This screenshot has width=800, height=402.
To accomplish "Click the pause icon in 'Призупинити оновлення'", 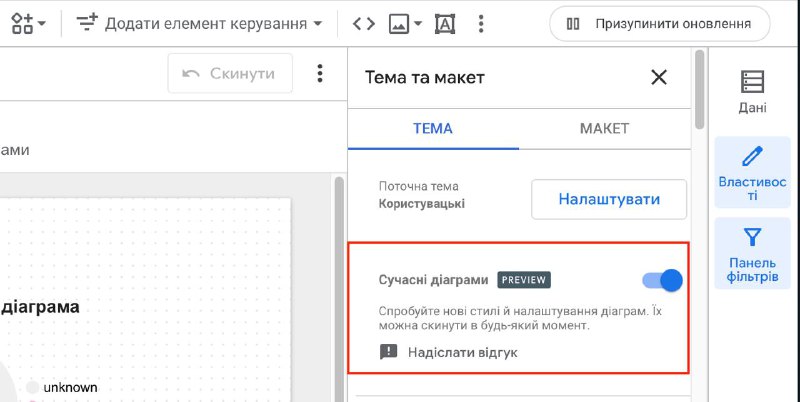I will [x=573, y=24].
